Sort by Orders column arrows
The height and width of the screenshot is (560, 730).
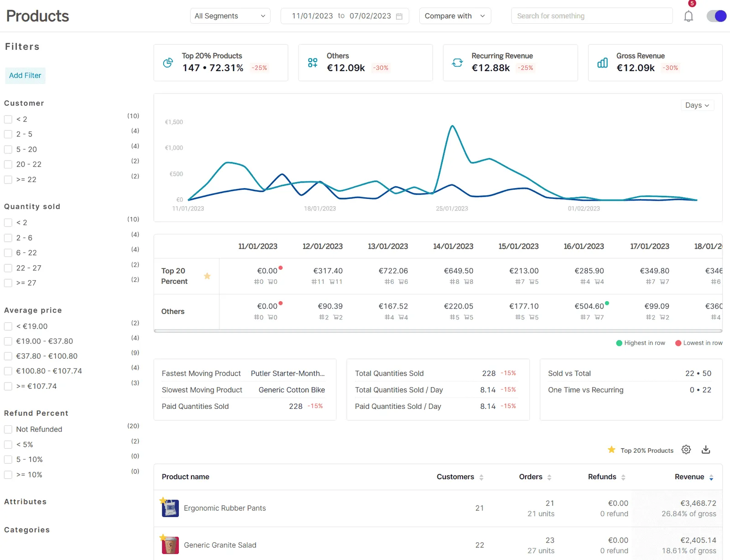[549, 477]
